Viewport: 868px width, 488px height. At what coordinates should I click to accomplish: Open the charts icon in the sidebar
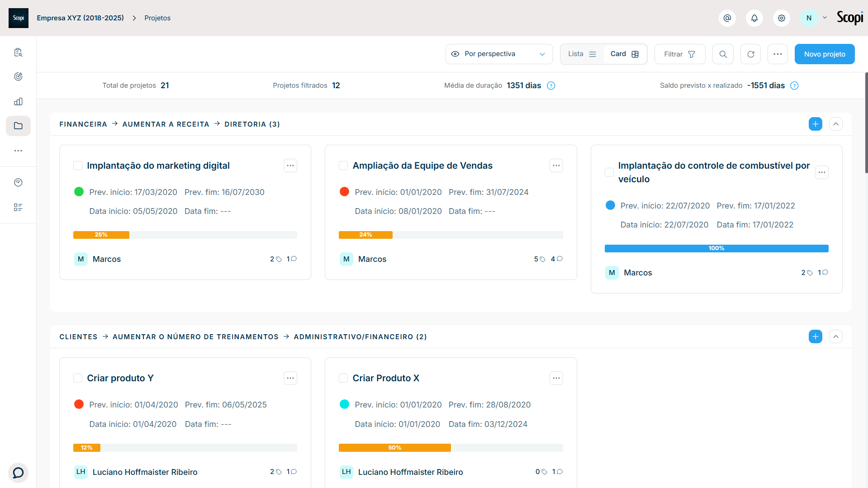click(x=18, y=102)
